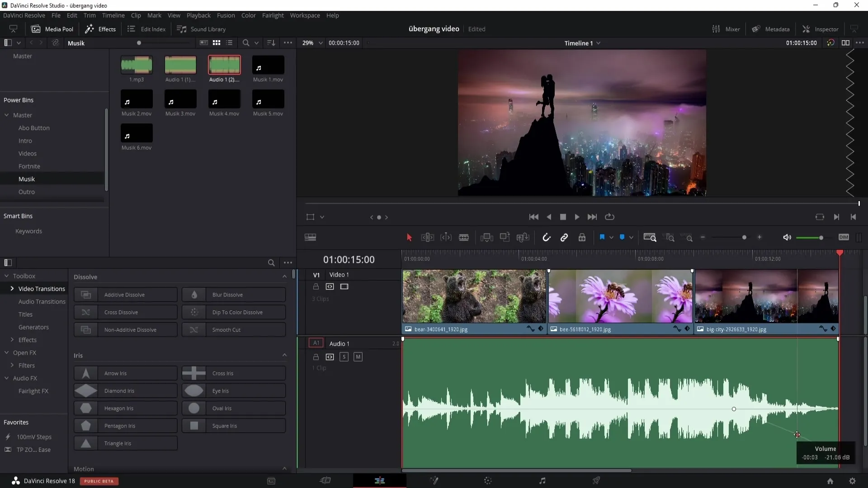This screenshot has width=868, height=488.
Task: Toggle the Snapping magnet icon
Action: tap(546, 237)
